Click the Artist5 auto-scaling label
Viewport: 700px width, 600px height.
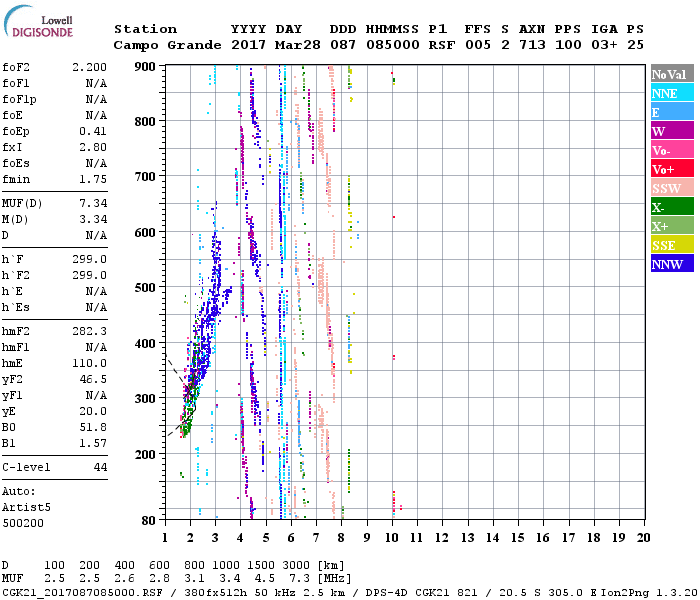pos(26,508)
